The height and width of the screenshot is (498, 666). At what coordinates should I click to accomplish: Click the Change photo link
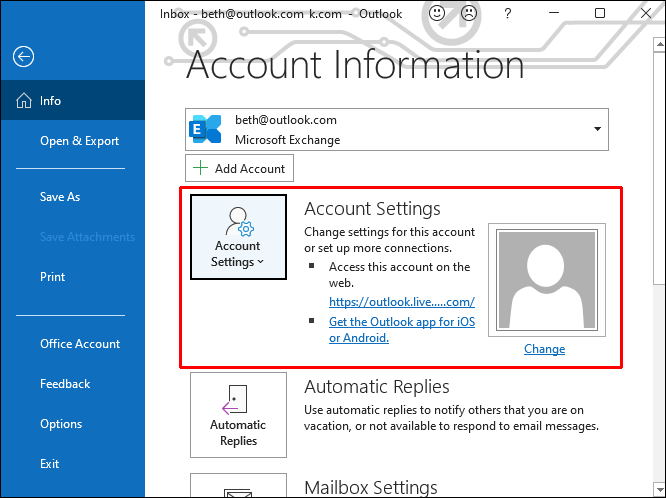(544, 349)
